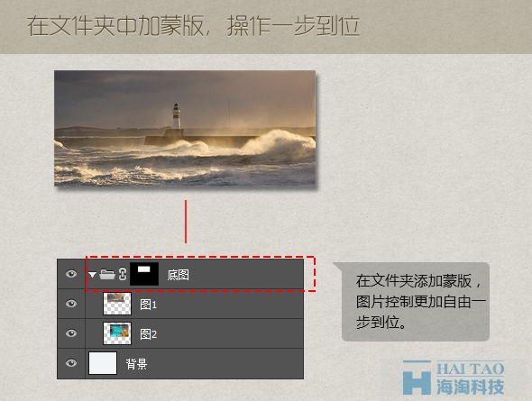Hide the 背景 layer eye icon
532x401 pixels.
[71, 363]
